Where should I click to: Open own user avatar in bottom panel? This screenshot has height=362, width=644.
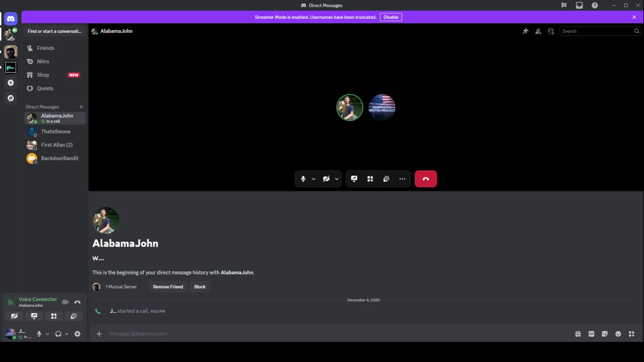pyautogui.click(x=11, y=333)
